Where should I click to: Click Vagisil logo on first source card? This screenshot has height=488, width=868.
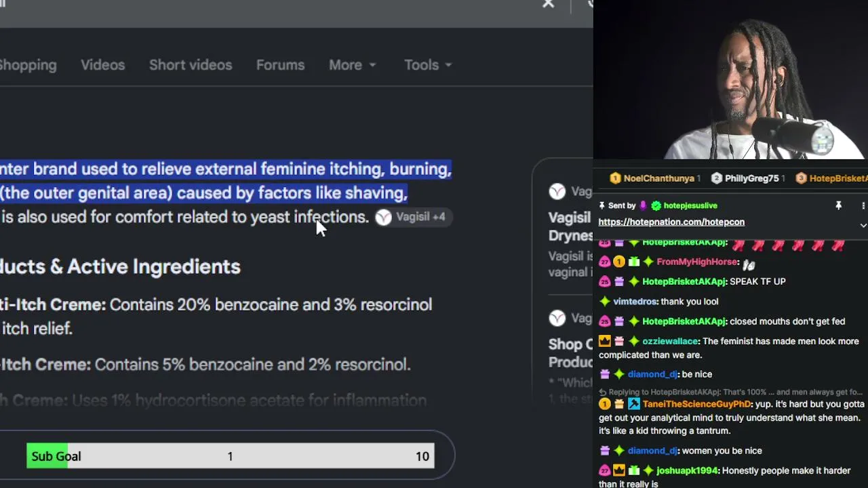pyautogui.click(x=557, y=192)
